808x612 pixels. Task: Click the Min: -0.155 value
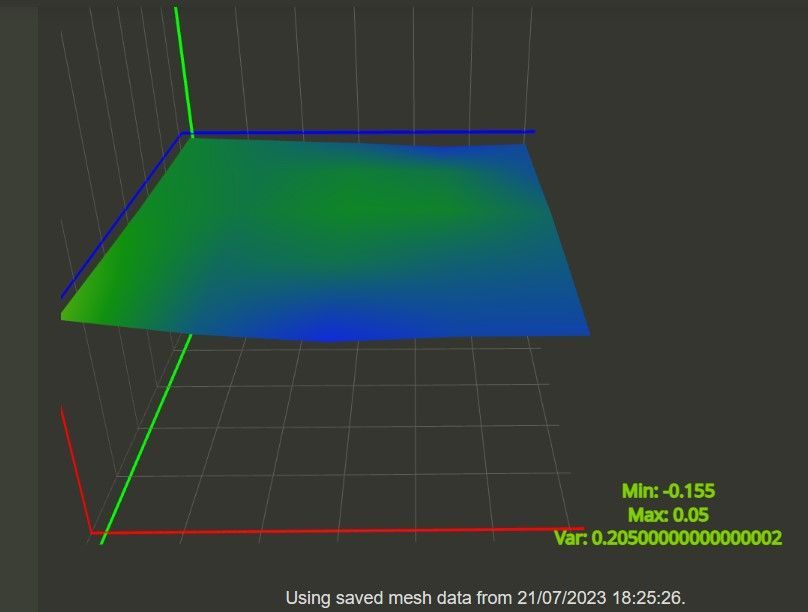pos(668,490)
